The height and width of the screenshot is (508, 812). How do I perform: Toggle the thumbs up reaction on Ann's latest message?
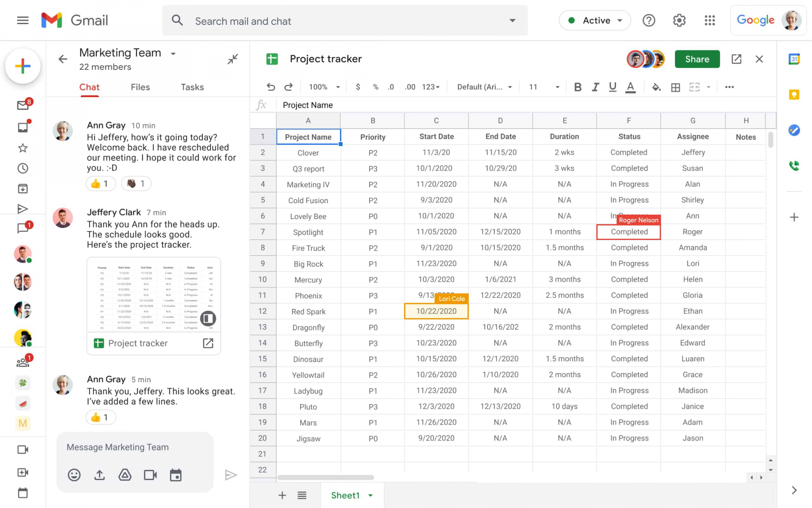click(x=100, y=417)
